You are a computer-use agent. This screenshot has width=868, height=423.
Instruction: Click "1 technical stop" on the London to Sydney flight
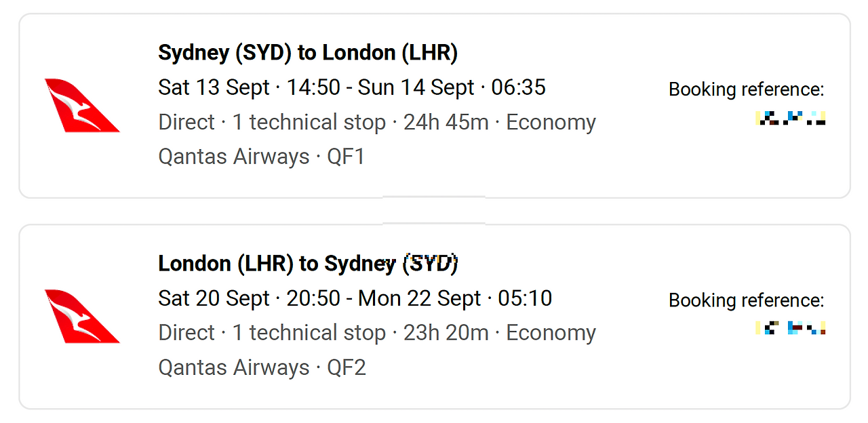click(309, 334)
